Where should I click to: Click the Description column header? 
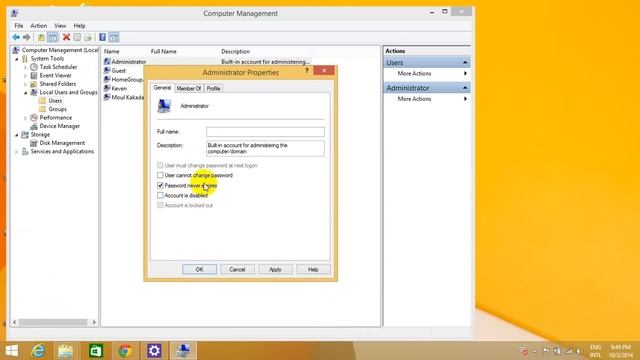coord(236,51)
